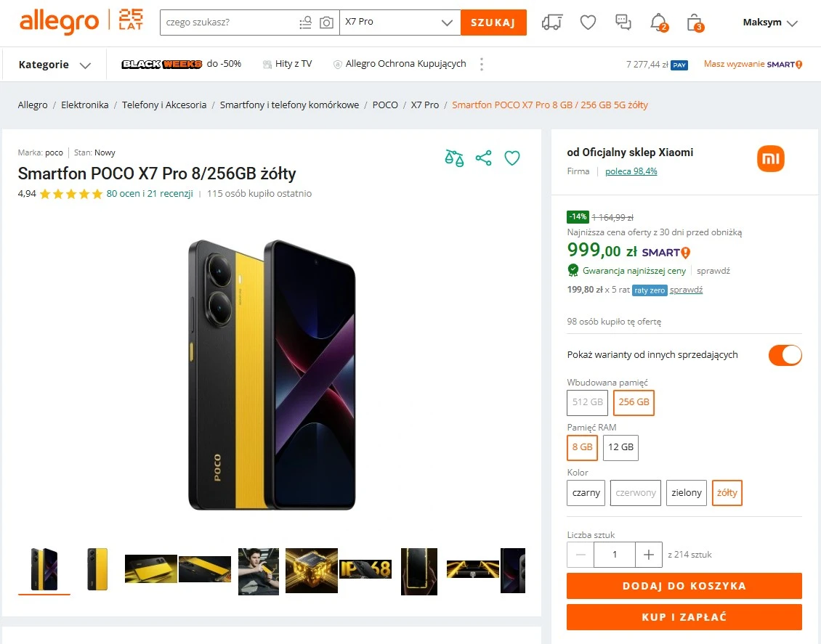Click the SZUKAJ search button
The image size is (821, 644).
click(x=493, y=23)
